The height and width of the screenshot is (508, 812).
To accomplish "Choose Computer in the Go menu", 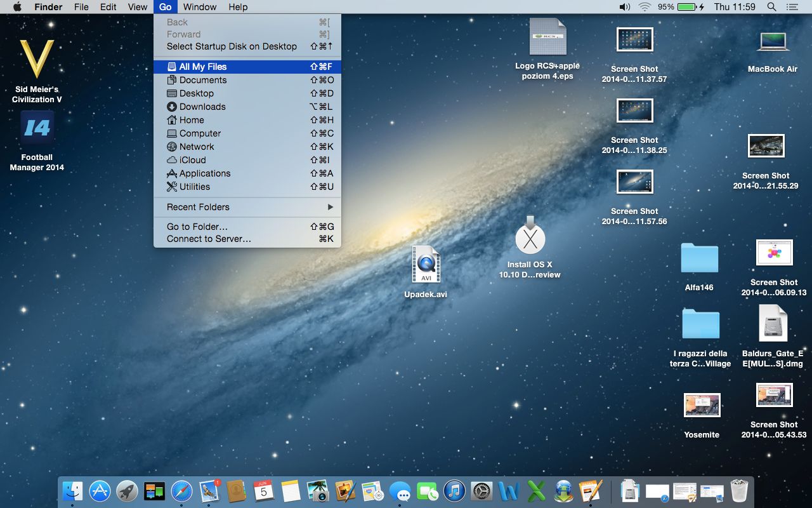I will pyautogui.click(x=247, y=133).
